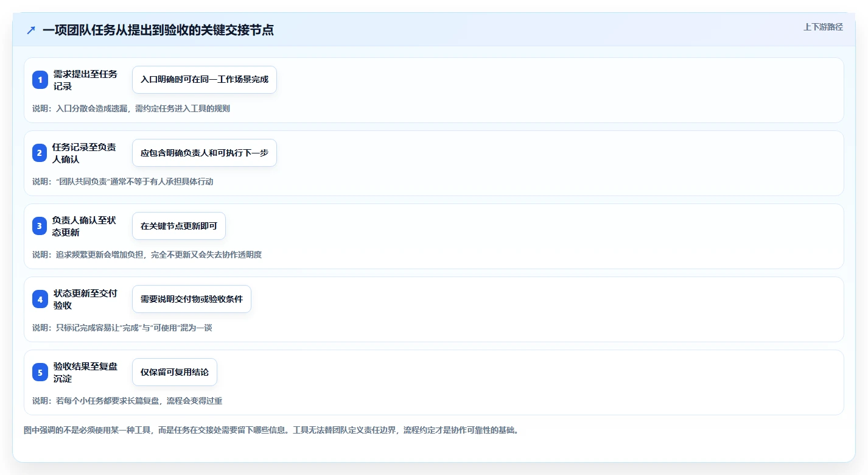868x475 pixels.
Task: Click the 上下游路径 label in header
Action: coord(824,27)
